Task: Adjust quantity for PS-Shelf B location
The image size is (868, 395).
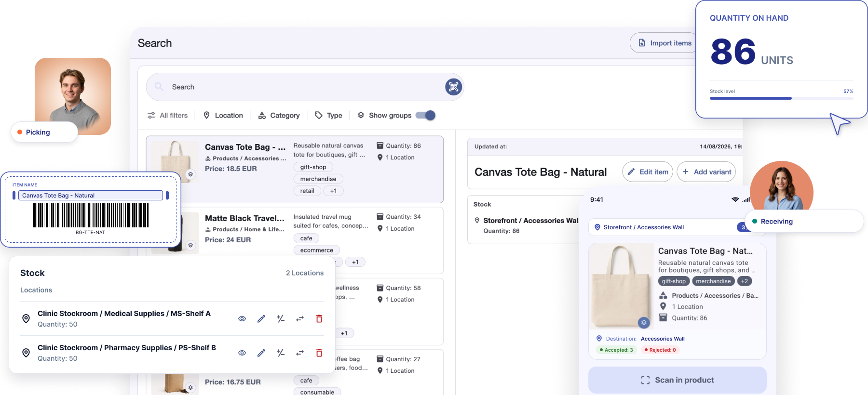Action: tap(281, 353)
